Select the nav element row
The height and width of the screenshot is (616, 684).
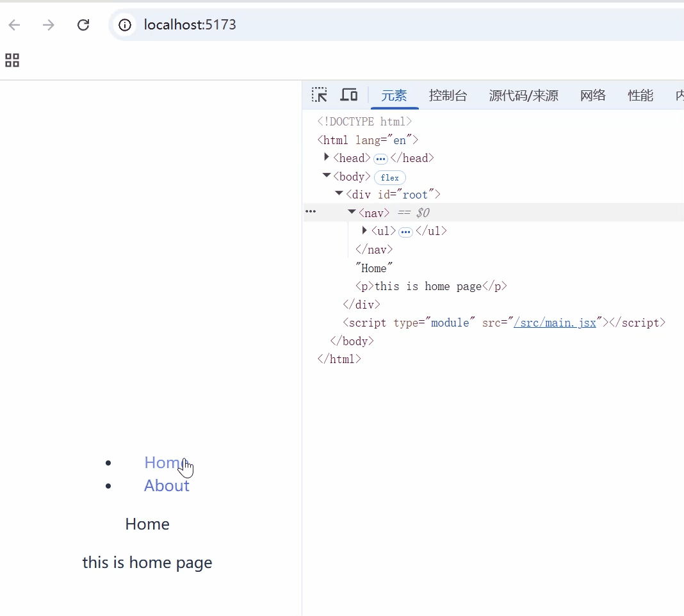493,213
